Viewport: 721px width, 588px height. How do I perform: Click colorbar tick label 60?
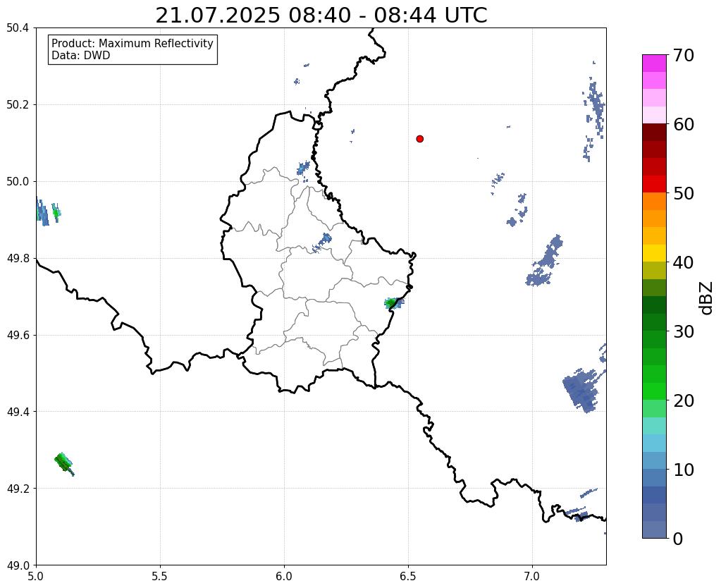coord(684,124)
